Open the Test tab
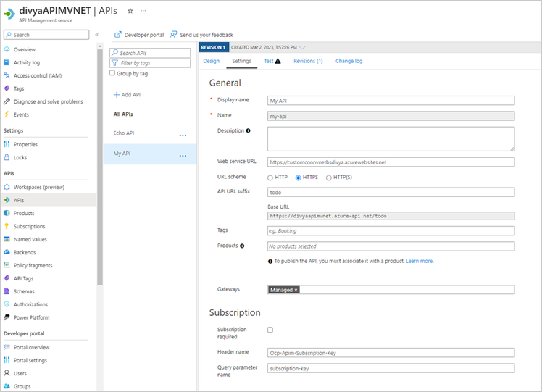Screen dimensions: 542x392 click(x=272, y=61)
